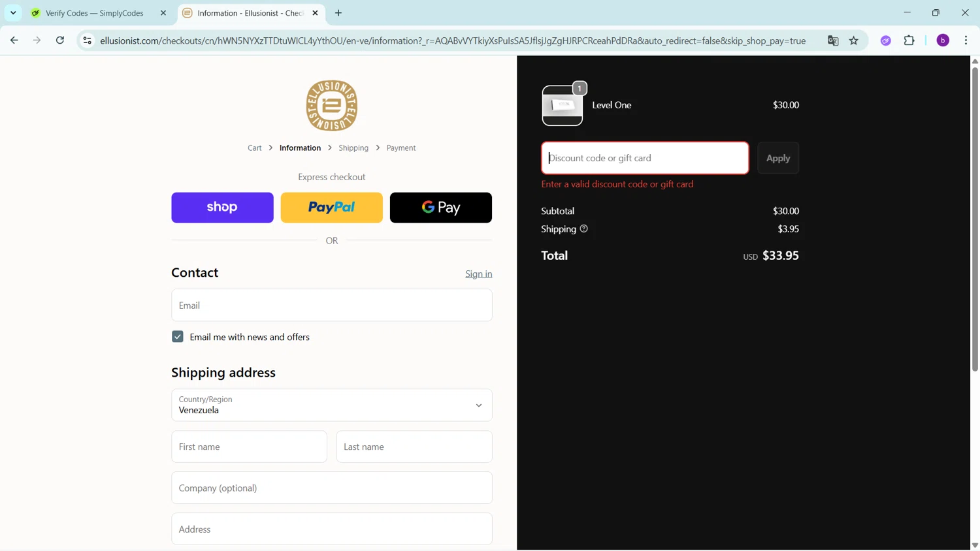Switch to Verify Codes SimplyCodes tab

(x=95, y=13)
